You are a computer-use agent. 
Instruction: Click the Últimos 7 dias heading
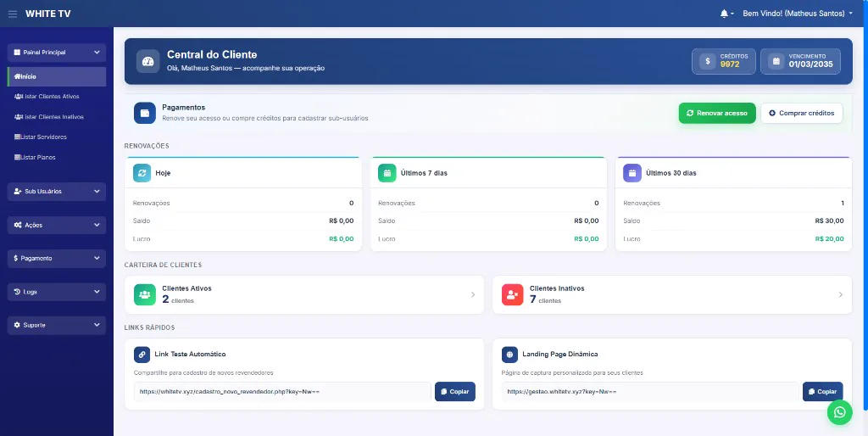click(424, 173)
